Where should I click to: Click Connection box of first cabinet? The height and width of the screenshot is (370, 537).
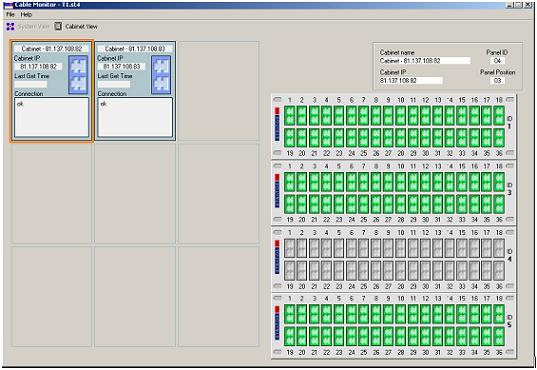coord(51,117)
